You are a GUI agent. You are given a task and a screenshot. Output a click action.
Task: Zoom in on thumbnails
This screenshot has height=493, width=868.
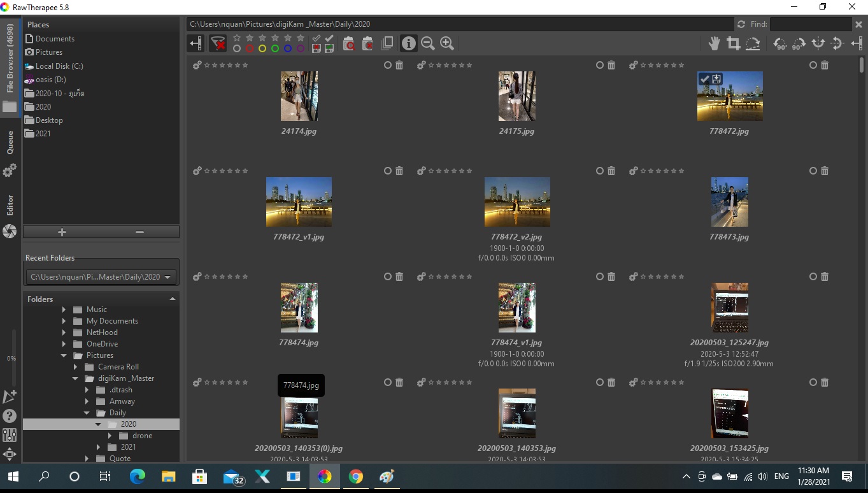(447, 43)
